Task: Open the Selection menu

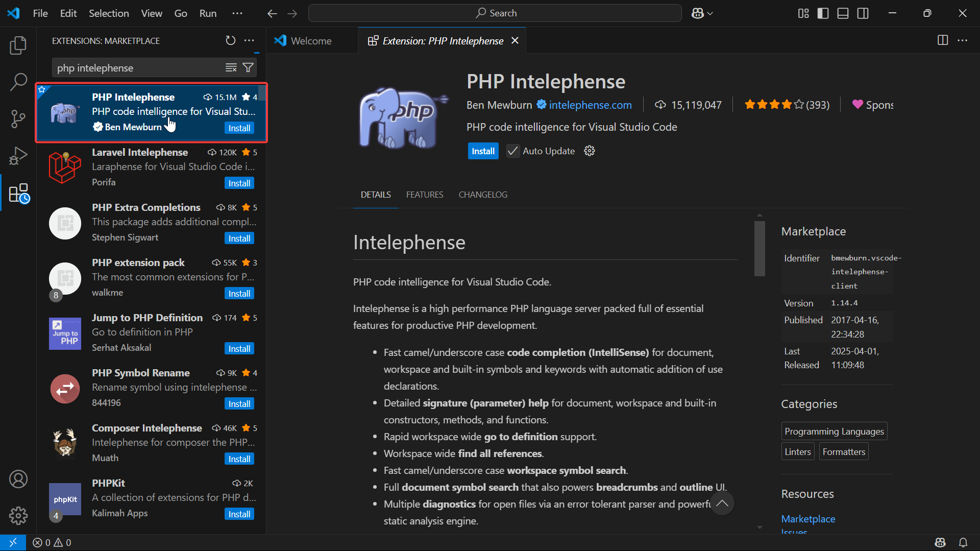Action: [109, 13]
